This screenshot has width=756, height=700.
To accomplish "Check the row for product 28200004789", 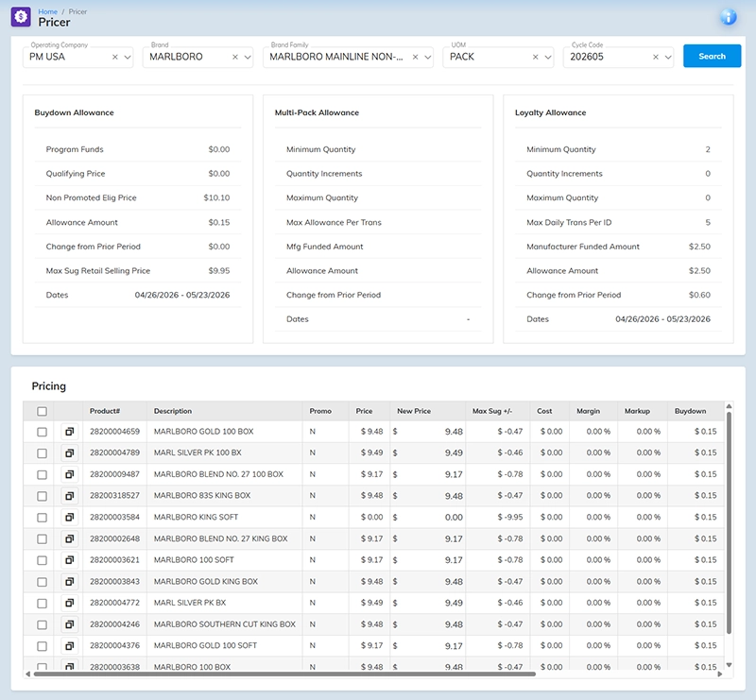I will (42, 453).
